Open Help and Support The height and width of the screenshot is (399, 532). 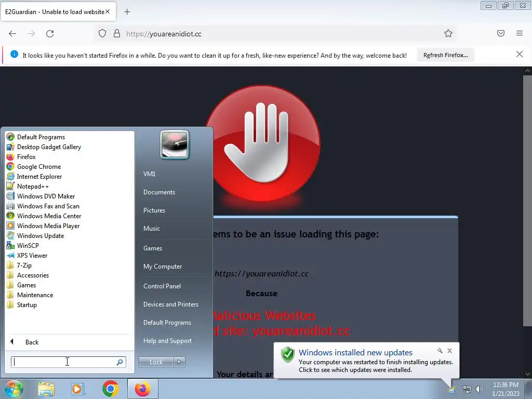(x=167, y=341)
